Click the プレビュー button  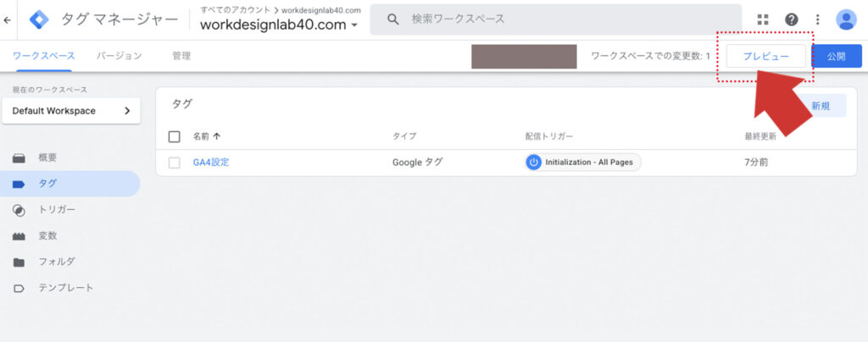pos(765,57)
